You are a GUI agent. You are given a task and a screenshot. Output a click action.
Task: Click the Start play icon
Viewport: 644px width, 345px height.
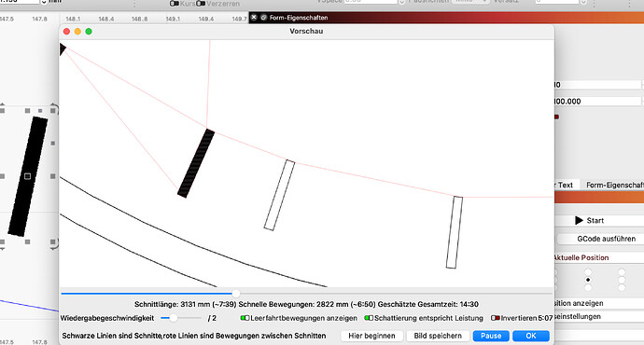pyautogui.click(x=579, y=220)
